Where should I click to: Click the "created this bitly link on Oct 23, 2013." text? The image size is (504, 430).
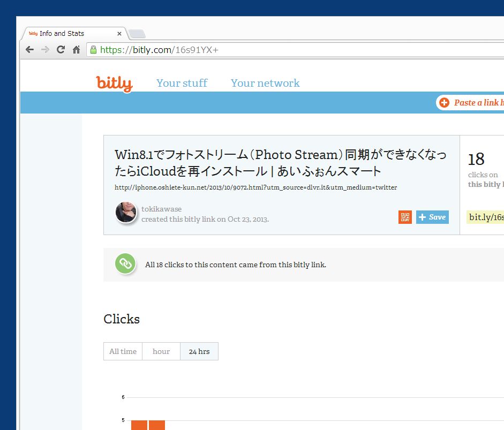tap(205, 219)
